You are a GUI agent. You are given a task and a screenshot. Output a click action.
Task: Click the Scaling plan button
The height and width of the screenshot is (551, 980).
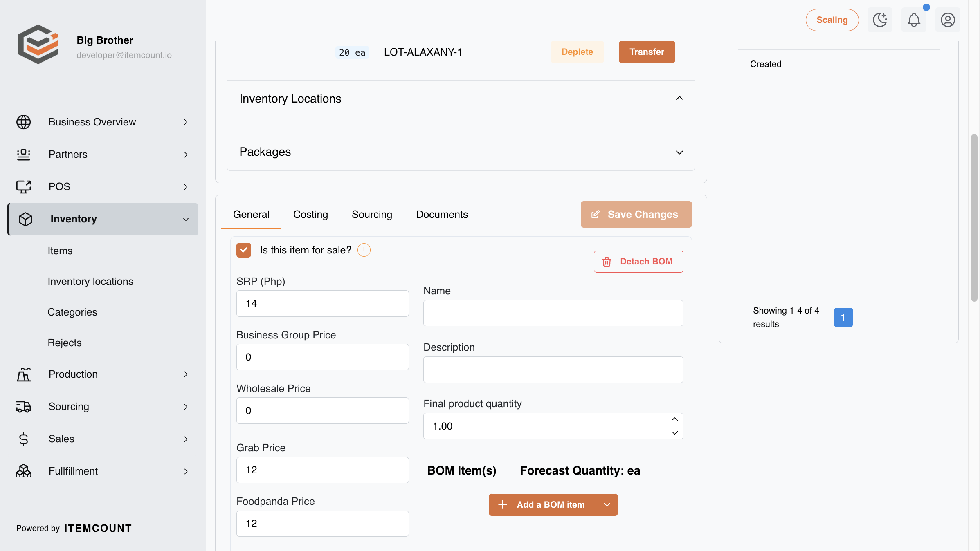click(832, 20)
